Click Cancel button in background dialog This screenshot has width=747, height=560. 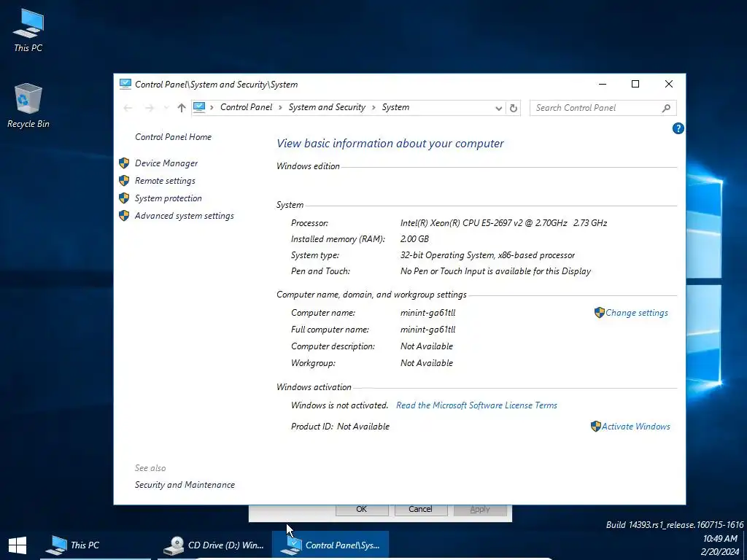[x=420, y=509]
